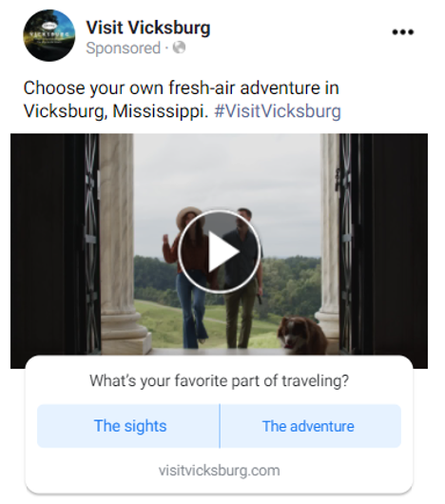Open the #VisitVicksburg hashtag
445x504 pixels.
[x=278, y=111]
